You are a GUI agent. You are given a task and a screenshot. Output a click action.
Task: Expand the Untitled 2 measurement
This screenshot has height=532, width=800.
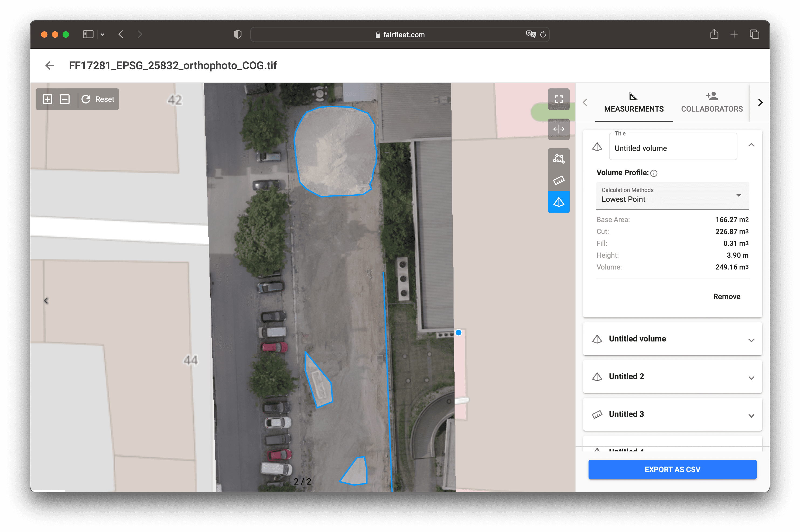[751, 378]
